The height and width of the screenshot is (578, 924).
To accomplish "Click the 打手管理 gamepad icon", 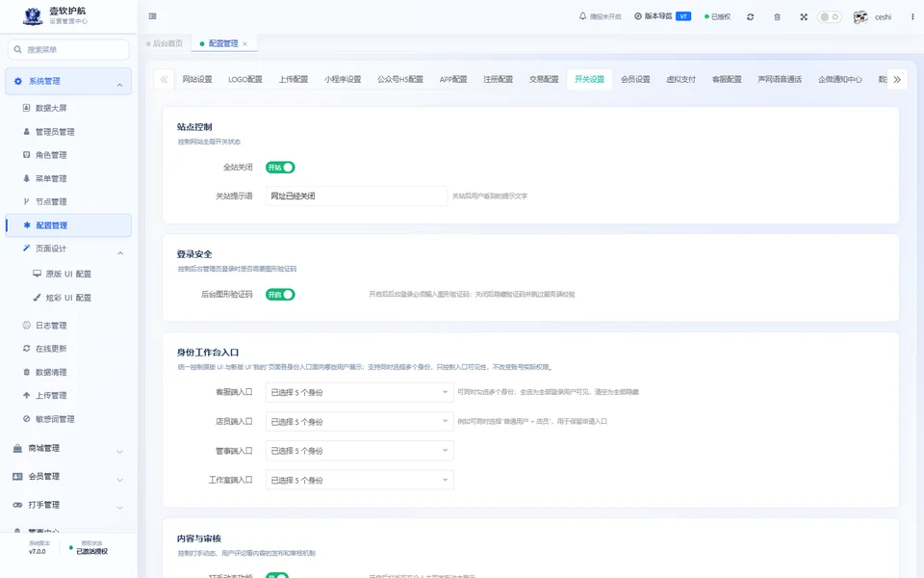I will coord(17,505).
